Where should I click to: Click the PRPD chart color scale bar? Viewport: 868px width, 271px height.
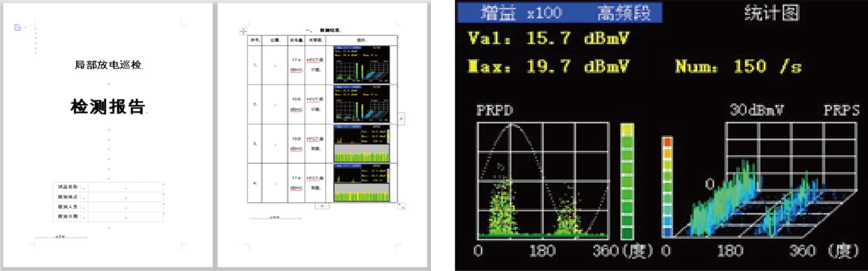[x=628, y=181]
